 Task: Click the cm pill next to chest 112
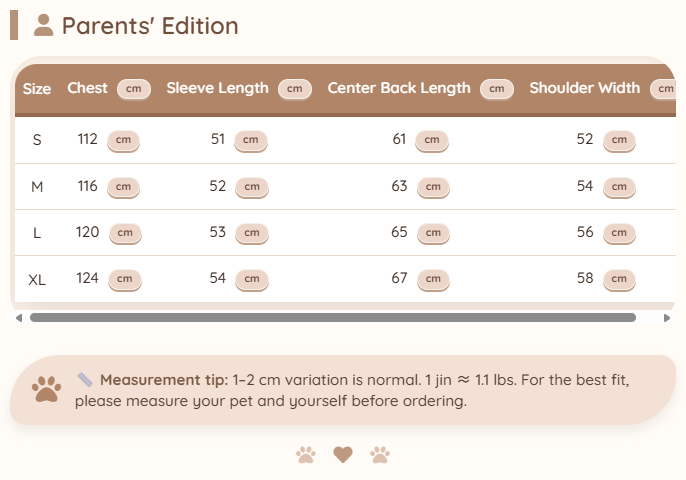point(123,140)
